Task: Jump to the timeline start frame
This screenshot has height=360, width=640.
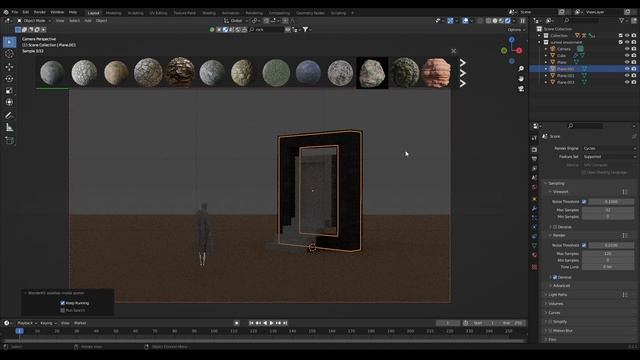Action: (251, 323)
